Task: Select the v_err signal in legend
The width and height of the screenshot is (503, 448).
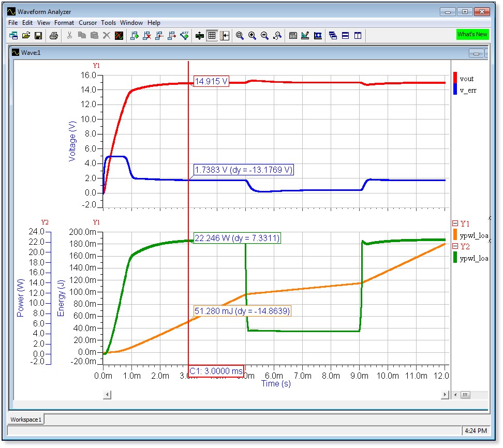Action: point(468,91)
